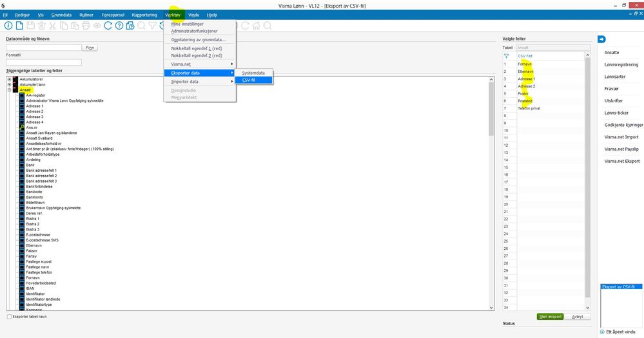The width and height of the screenshot is (644, 338).
Task: Open the Importer data submenu
Action: click(x=200, y=82)
